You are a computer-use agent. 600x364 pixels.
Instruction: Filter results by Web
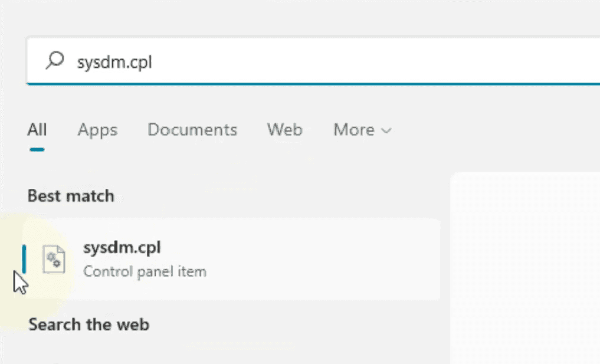pyautogui.click(x=285, y=130)
